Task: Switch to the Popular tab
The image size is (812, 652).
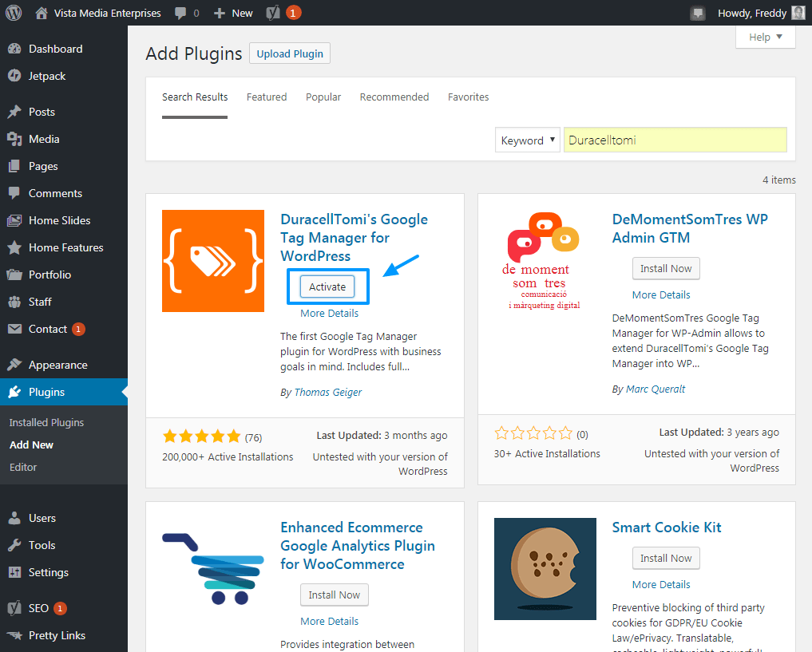Action: (323, 97)
